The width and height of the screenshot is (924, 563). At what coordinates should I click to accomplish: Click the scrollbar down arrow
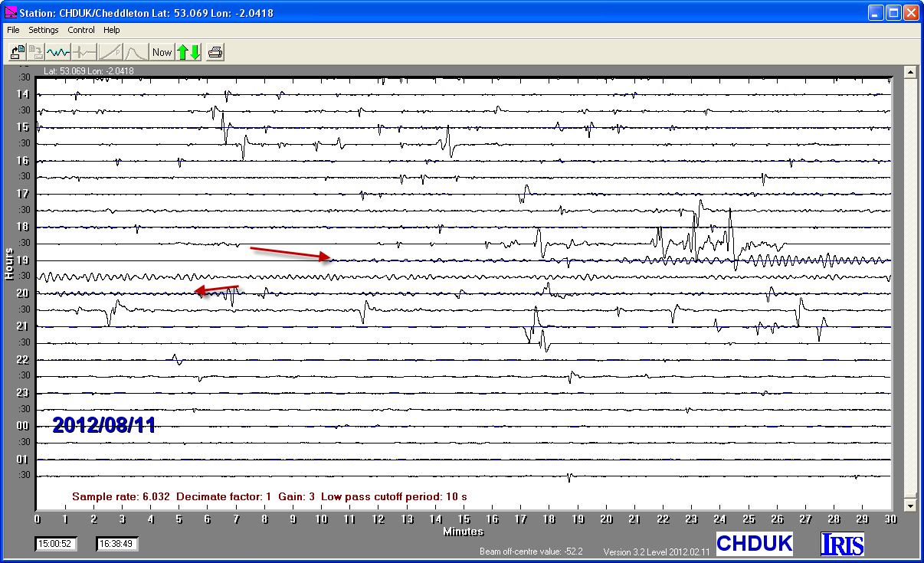click(911, 506)
